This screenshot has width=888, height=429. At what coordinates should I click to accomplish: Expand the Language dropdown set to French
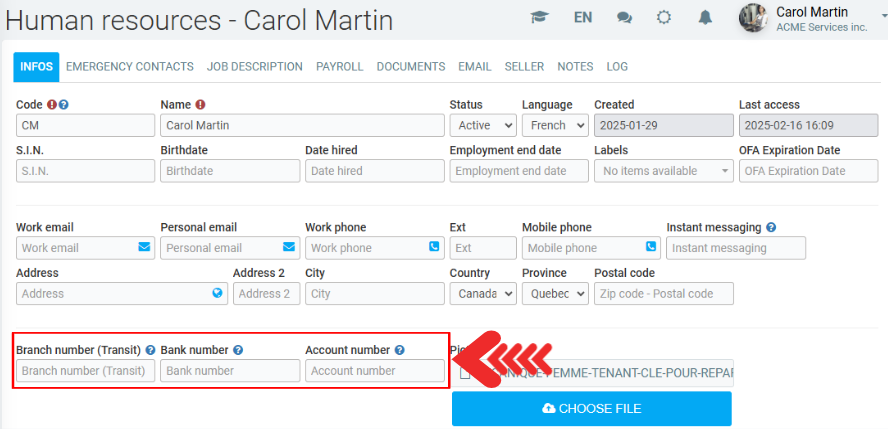tap(555, 125)
